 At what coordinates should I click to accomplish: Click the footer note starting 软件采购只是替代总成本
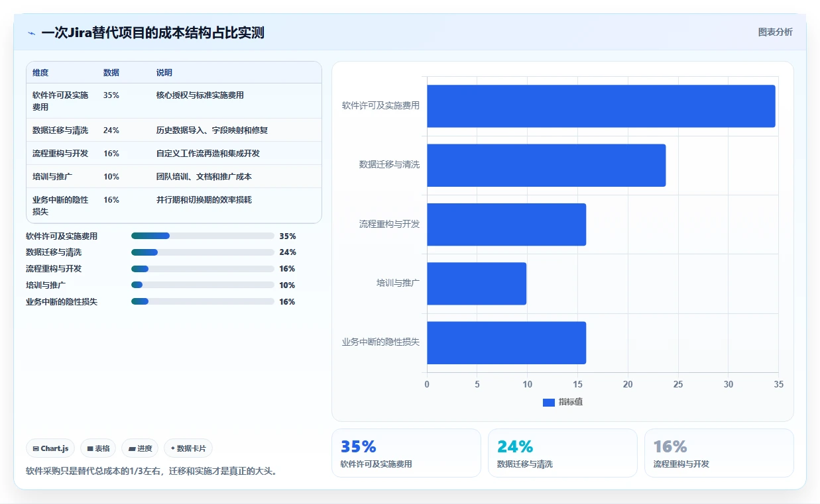[x=152, y=472]
